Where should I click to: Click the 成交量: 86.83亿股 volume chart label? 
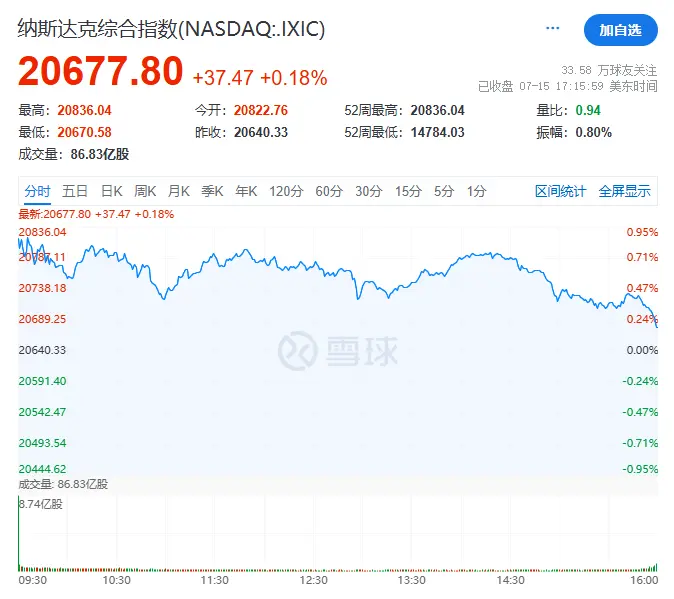click(63, 484)
